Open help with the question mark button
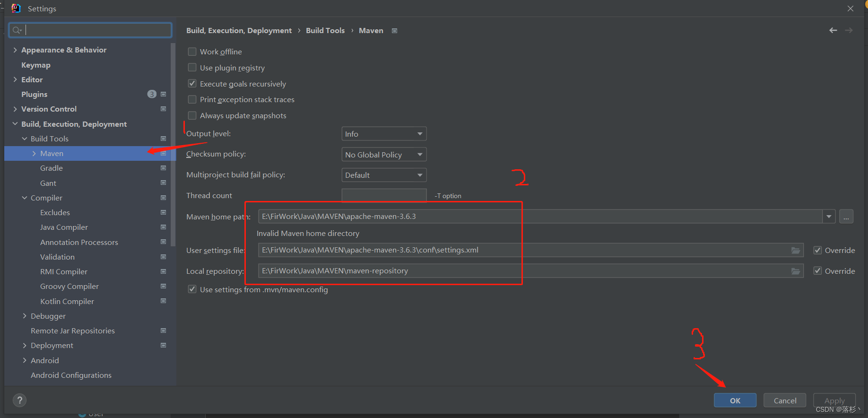The image size is (868, 418). coord(19,401)
